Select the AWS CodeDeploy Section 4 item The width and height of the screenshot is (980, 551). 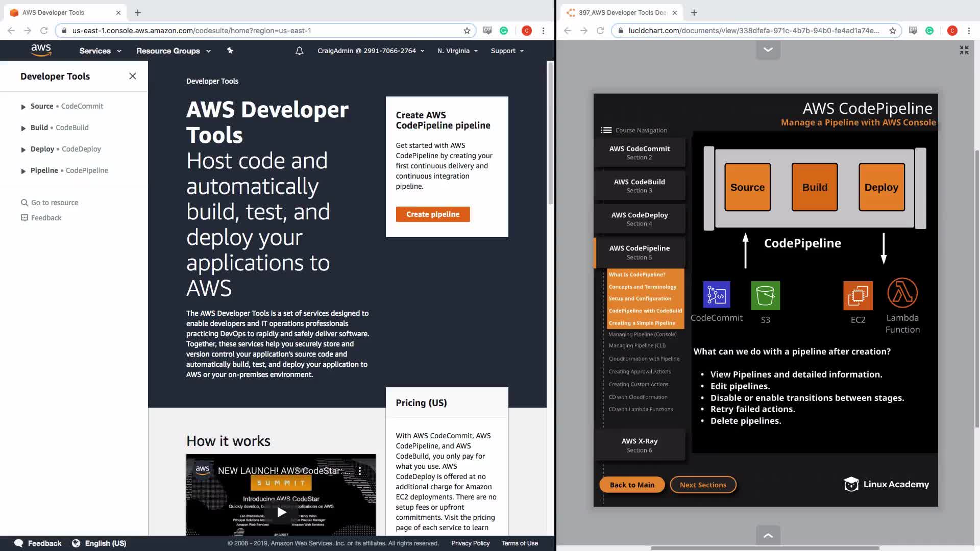click(639, 219)
